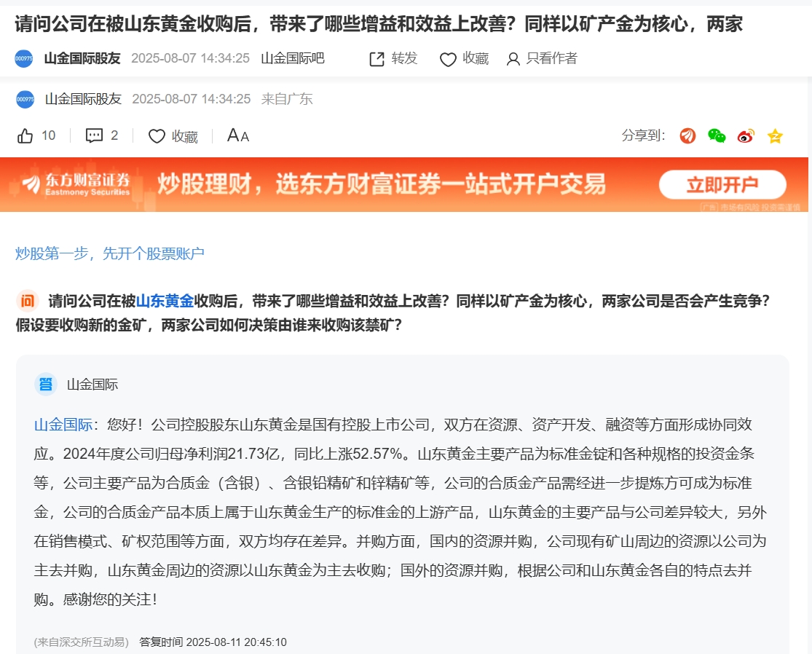812x654 pixels.
Task: Click the (来自深交所互动易) source note
Action: [x=82, y=642]
